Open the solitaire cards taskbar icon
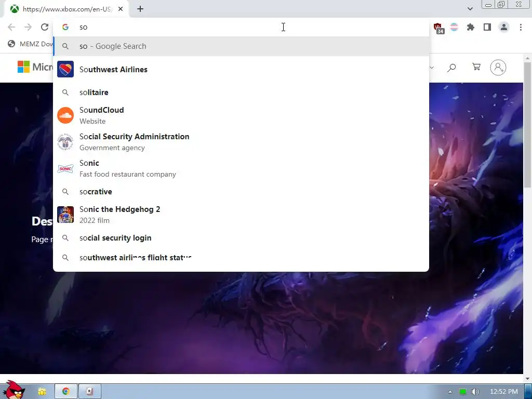Viewport: 532px width, 399px height. 89,392
